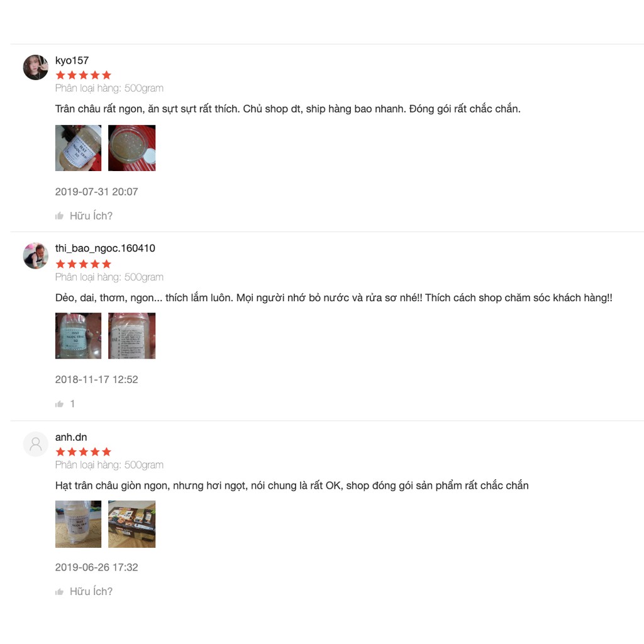
Task: Click the five-star rating on kyo157's review
Action: click(84, 75)
